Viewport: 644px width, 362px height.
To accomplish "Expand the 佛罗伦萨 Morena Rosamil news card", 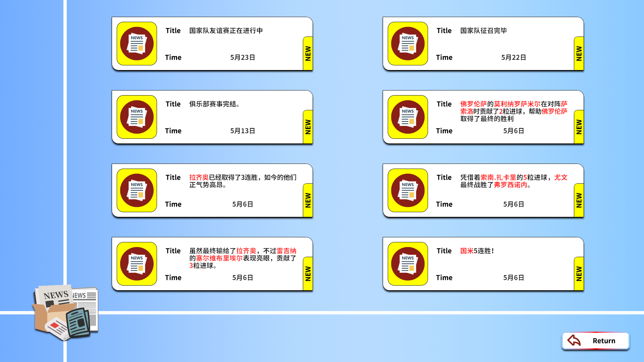I will point(483,117).
